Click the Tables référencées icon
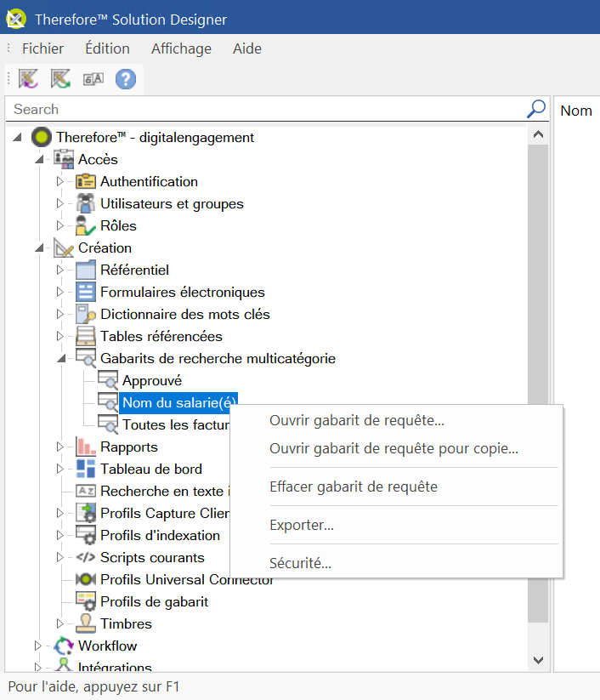 pyautogui.click(x=86, y=336)
